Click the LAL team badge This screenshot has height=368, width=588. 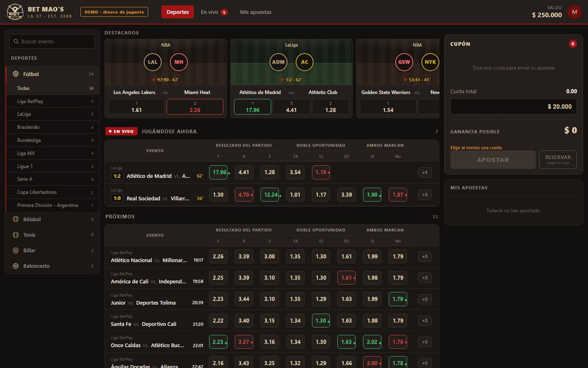click(152, 62)
